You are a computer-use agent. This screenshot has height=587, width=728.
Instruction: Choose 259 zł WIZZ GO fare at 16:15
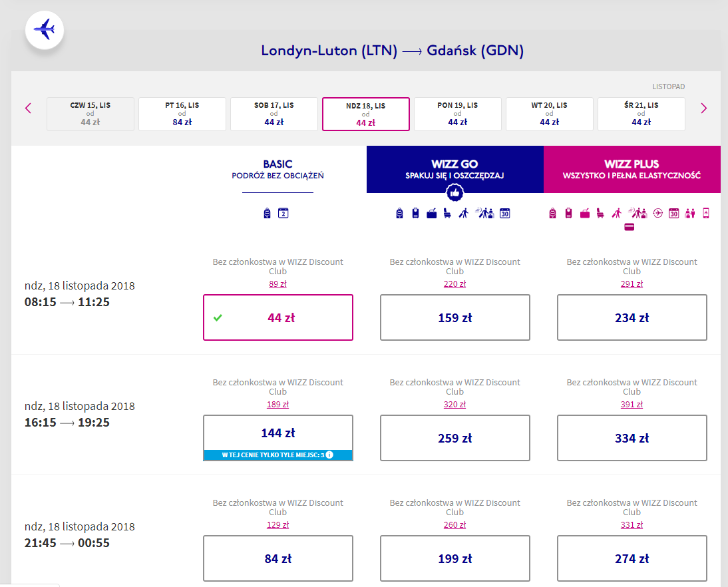(x=455, y=438)
